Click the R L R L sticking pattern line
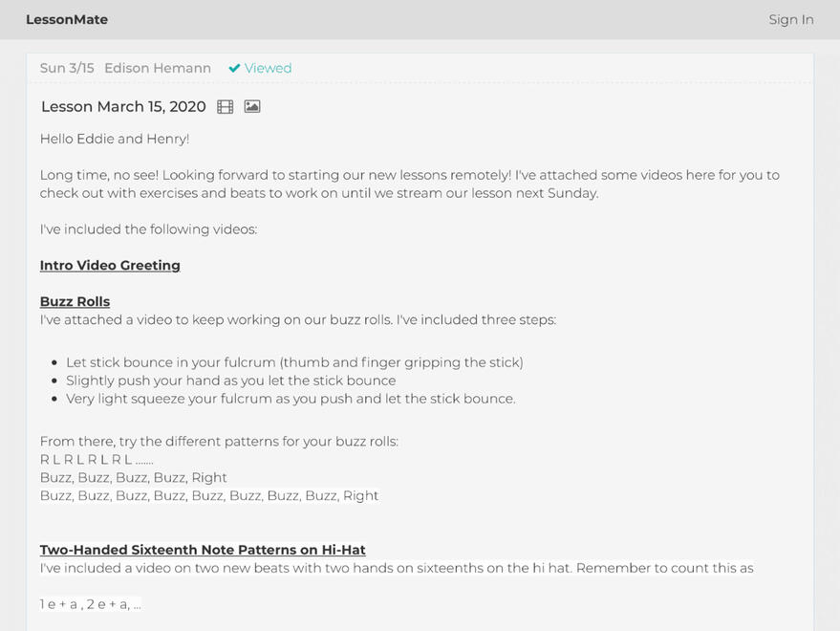The image size is (840, 631). [97, 460]
